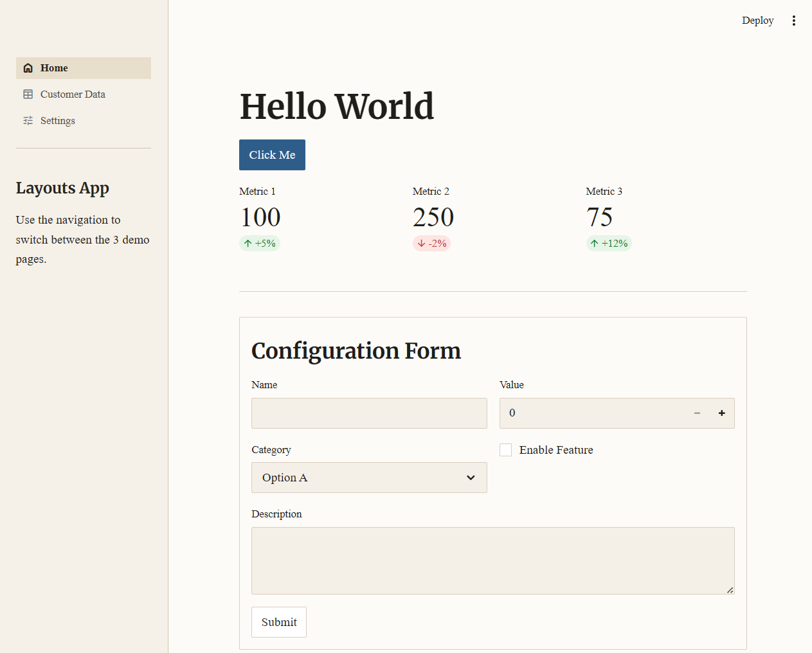Screen dimensions: 812x653
Task: Click the Category field label
Action: click(271, 450)
